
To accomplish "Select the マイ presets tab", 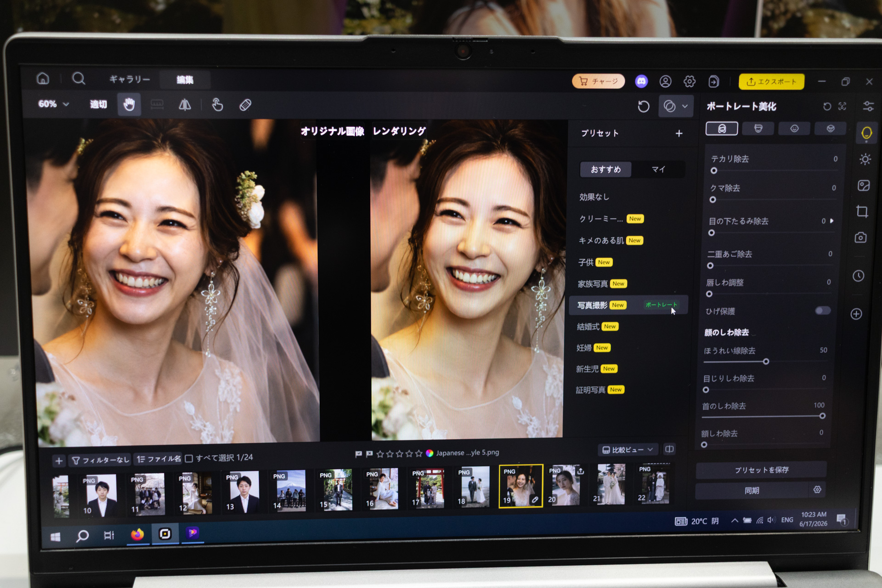I will pyautogui.click(x=658, y=170).
